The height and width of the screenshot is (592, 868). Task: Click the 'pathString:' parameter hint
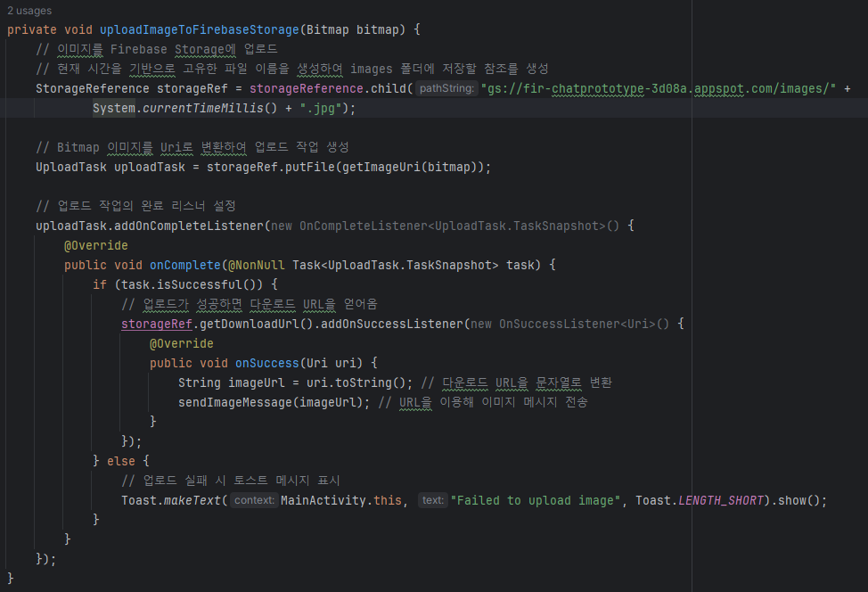coord(446,88)
